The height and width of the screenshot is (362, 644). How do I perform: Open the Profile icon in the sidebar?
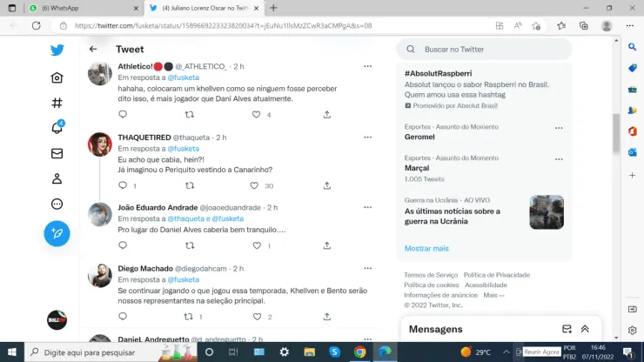57,178
